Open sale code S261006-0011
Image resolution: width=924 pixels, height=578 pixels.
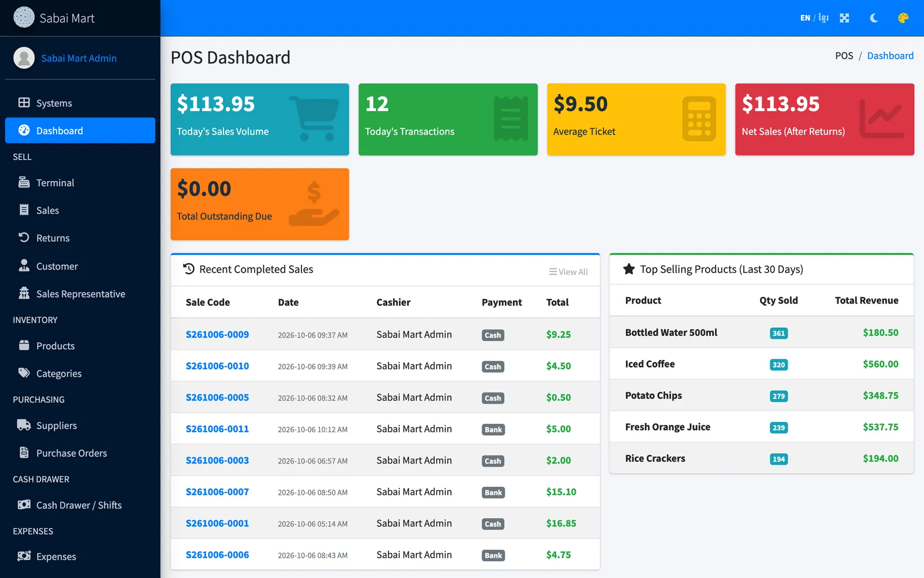pyautogui.click(x=217, y=429)
